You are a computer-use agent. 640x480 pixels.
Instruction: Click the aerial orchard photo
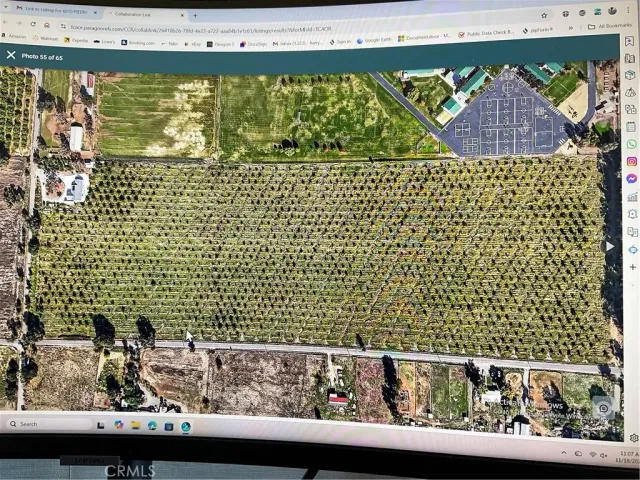click(320, 250)
